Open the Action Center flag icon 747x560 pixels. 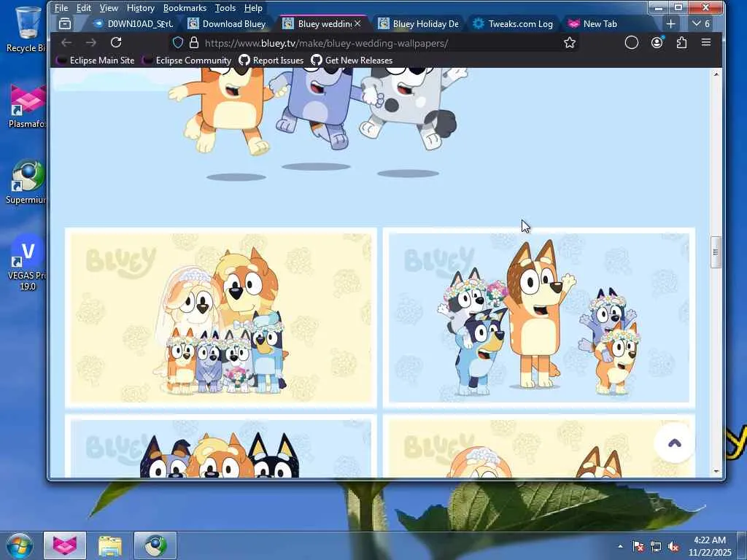pos(638,546)
